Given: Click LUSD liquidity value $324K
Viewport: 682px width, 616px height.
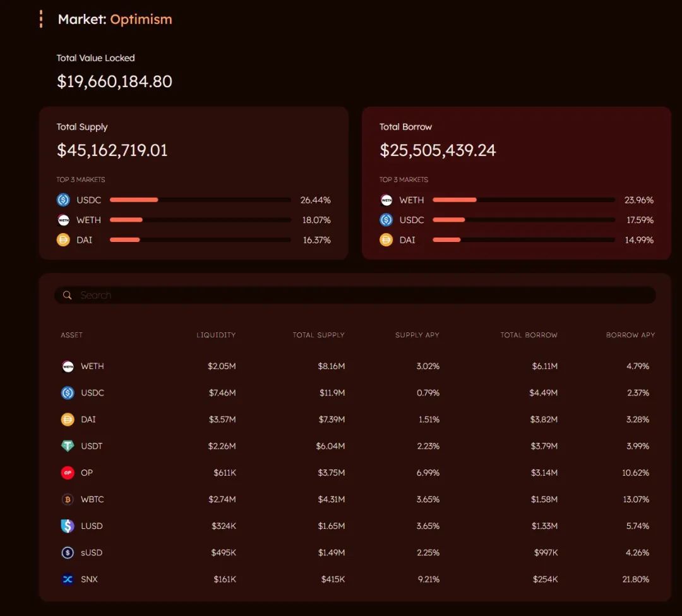Looking at the screenshot, I should click(x=224, y=526).
